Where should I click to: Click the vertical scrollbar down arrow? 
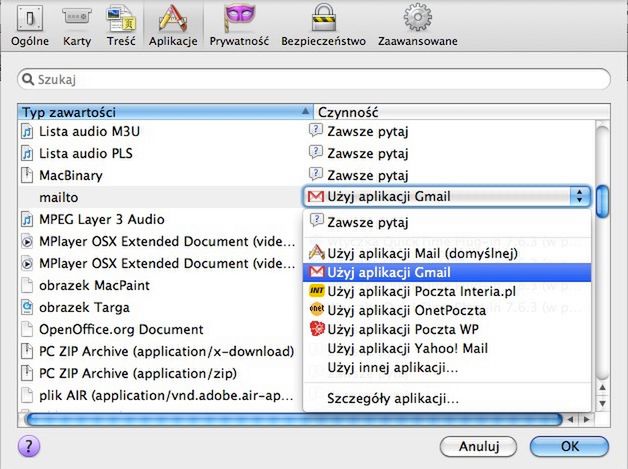coord(602,403)
